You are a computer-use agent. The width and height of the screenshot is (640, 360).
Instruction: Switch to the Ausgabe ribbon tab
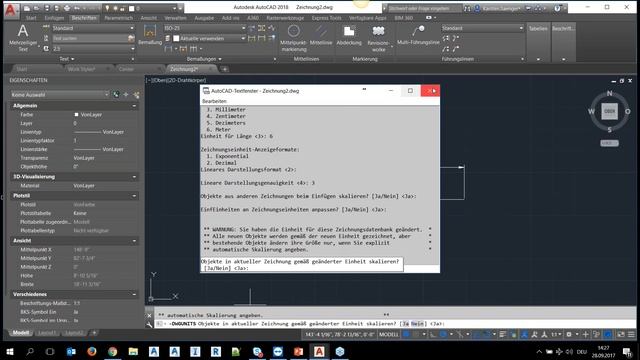click(x=204, y=18)
